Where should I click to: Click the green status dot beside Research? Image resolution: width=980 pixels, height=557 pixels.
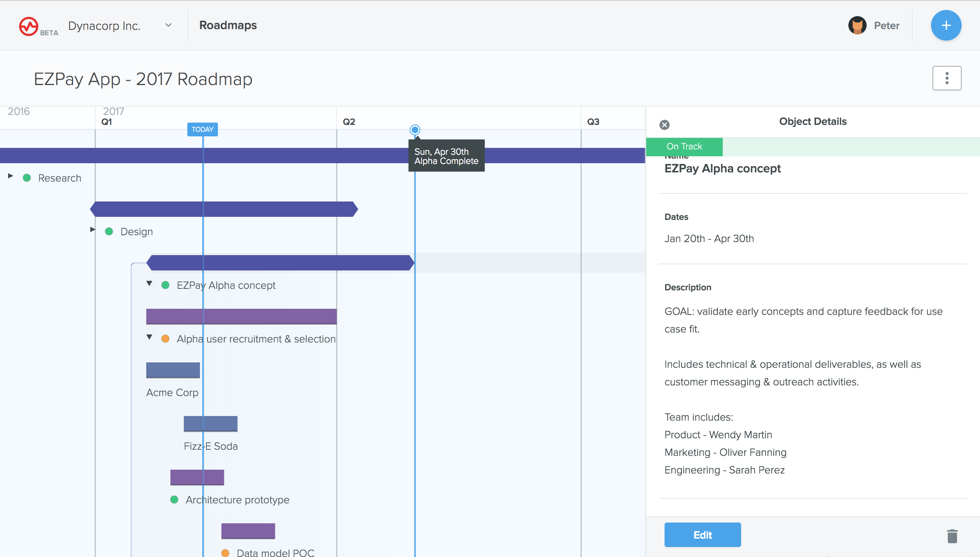(27, 178)
